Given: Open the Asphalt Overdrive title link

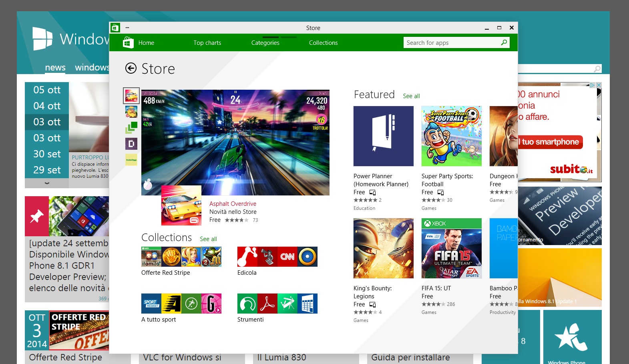Looking at the screenshot, I should pos(233,204).
